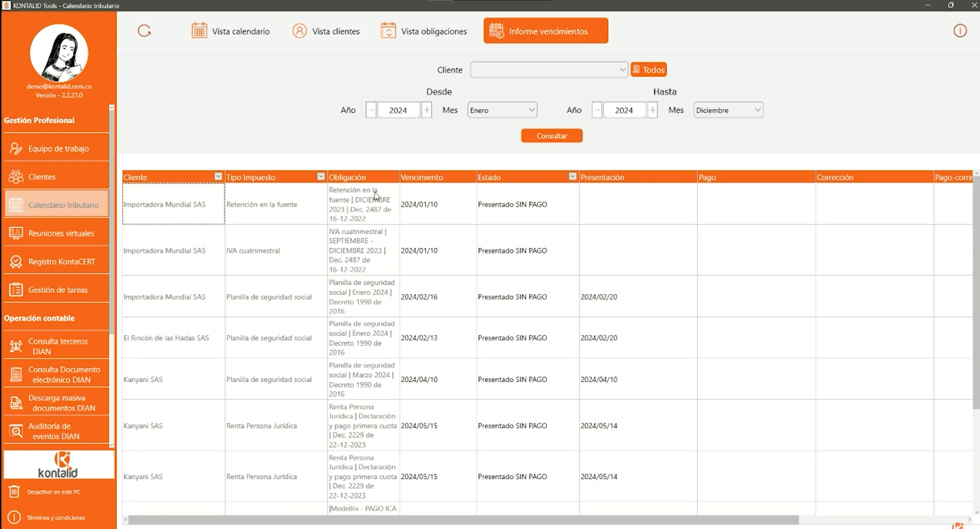Open Vista calendario view

(x=231, y=31)
